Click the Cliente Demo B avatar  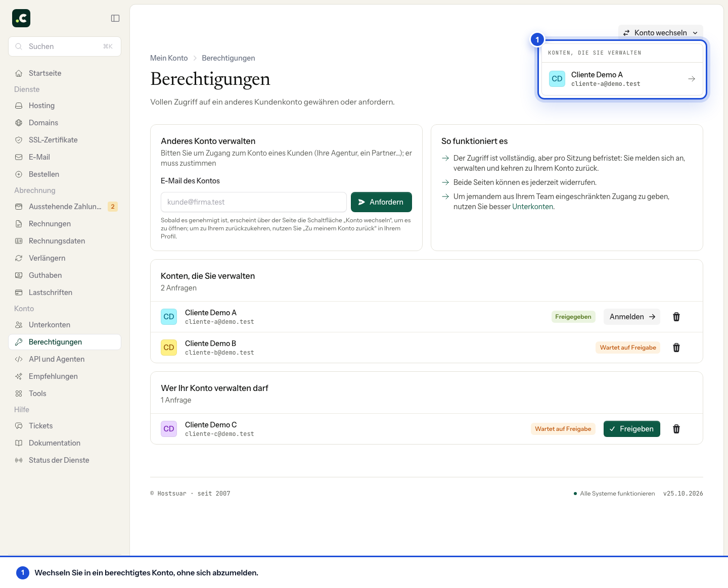coord(169,348)
